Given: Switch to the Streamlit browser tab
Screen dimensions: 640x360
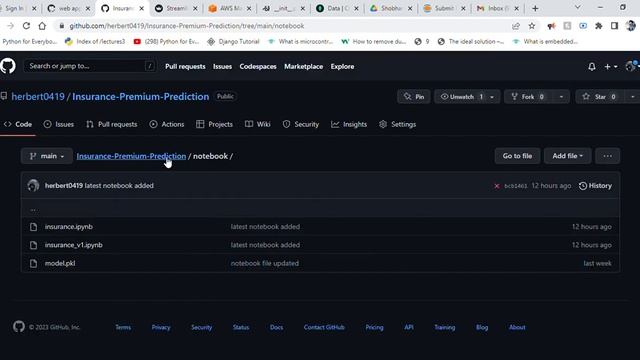Looking at the screenshot, I should click(x=177, y=8).
